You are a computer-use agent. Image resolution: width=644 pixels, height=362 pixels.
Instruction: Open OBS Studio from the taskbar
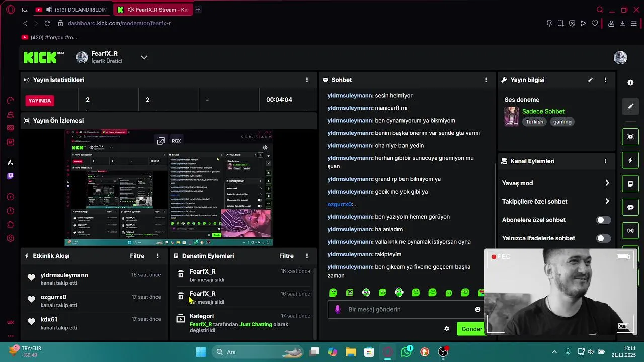click(443, 352)
